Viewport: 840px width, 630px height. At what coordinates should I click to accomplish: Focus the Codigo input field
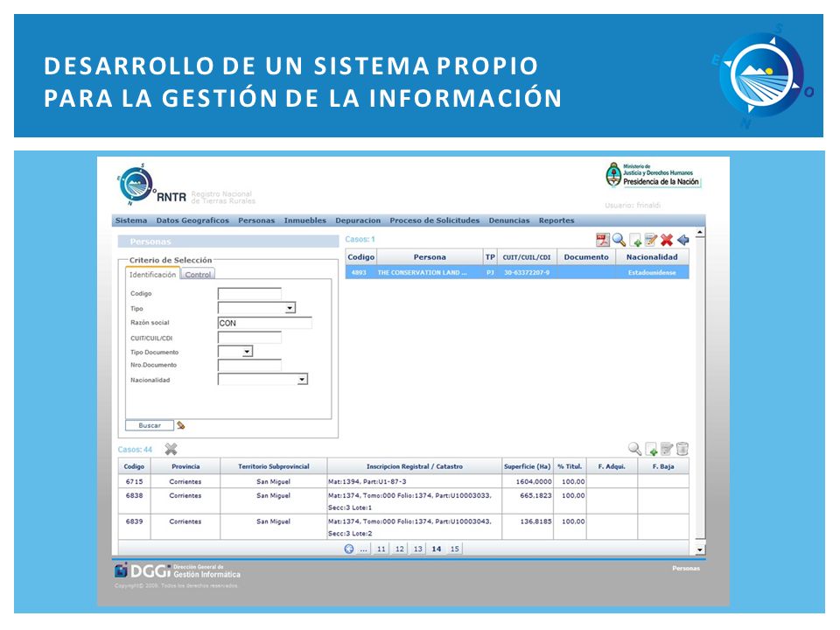(x=249, y=294)
